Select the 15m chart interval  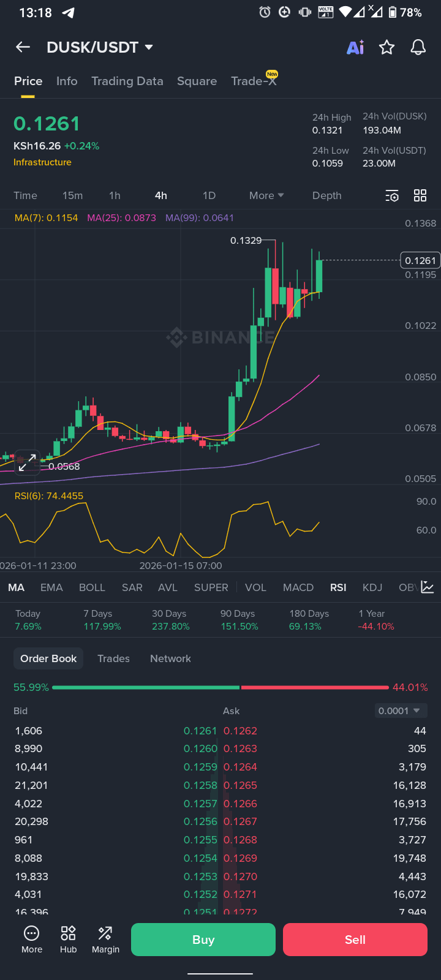click(72, 195)
